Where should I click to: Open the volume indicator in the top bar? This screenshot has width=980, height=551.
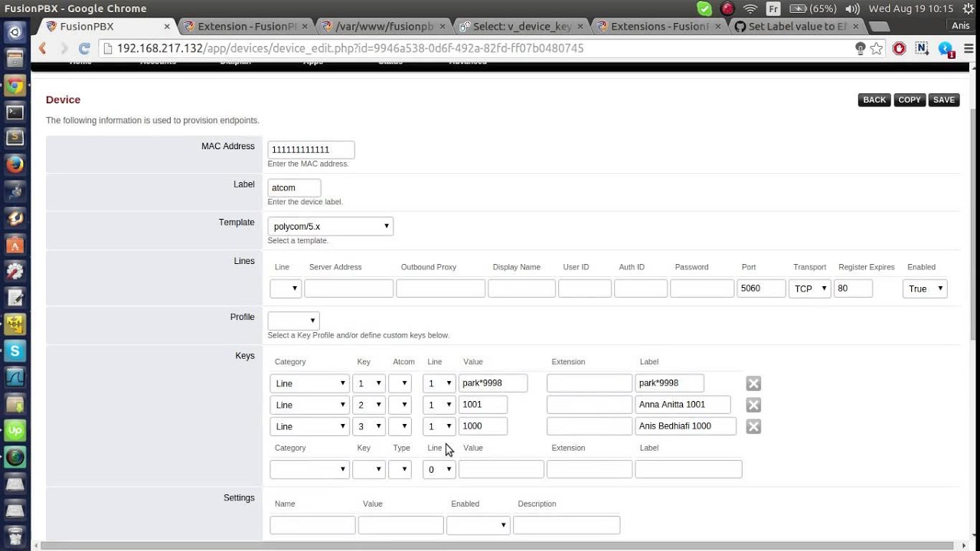click(x=851, y=8)
